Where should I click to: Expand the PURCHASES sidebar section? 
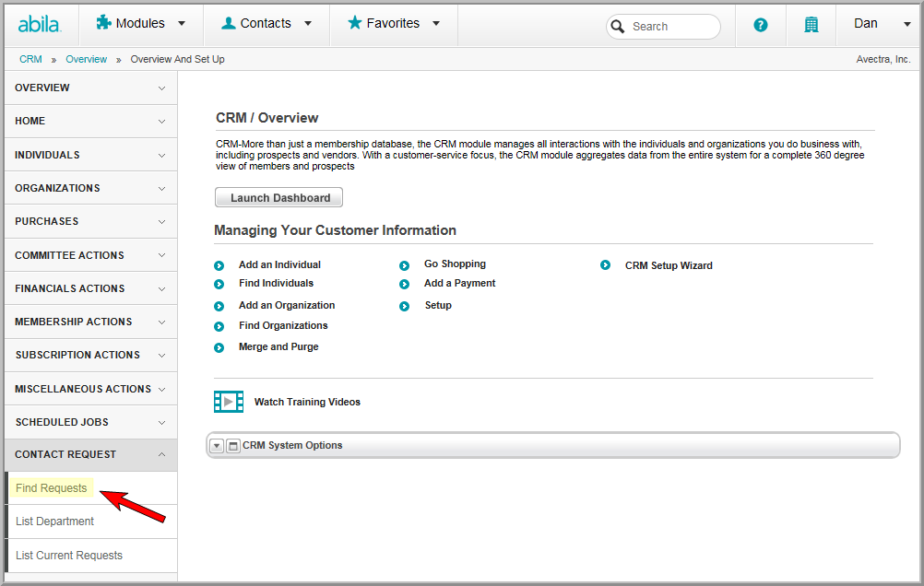(x=90, y=221)
